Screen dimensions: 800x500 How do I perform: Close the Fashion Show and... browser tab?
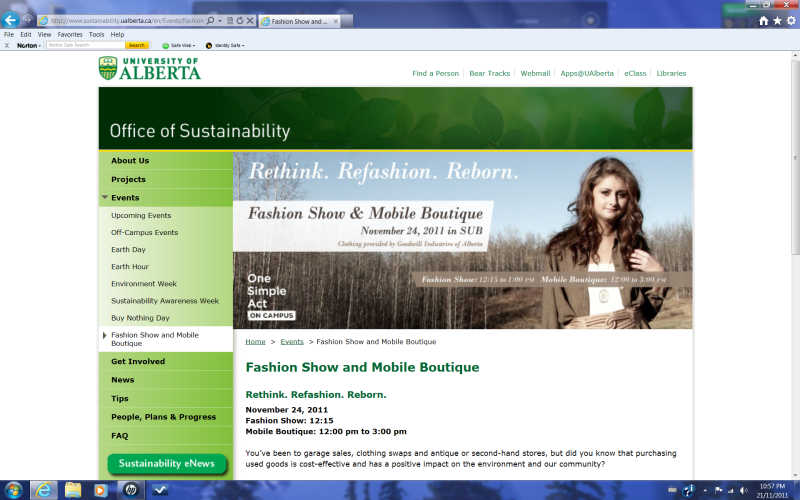(336, 21)
